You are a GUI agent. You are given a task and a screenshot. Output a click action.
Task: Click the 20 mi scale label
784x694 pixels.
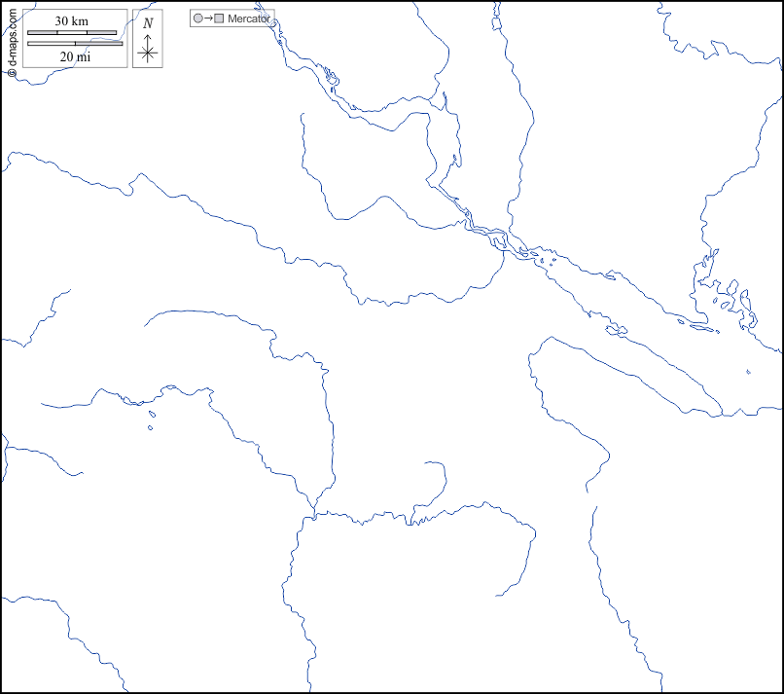(74, 56)
